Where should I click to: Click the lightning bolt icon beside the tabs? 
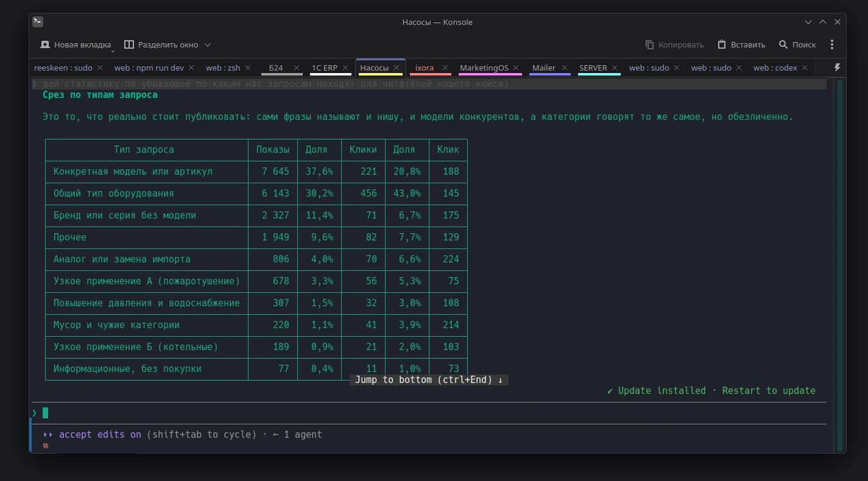[x=837, y=68]
